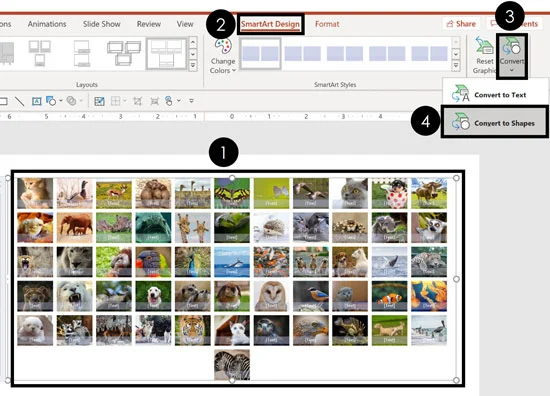Select the ostriches picture
550x396 pixels.
(x=193, y=193)
